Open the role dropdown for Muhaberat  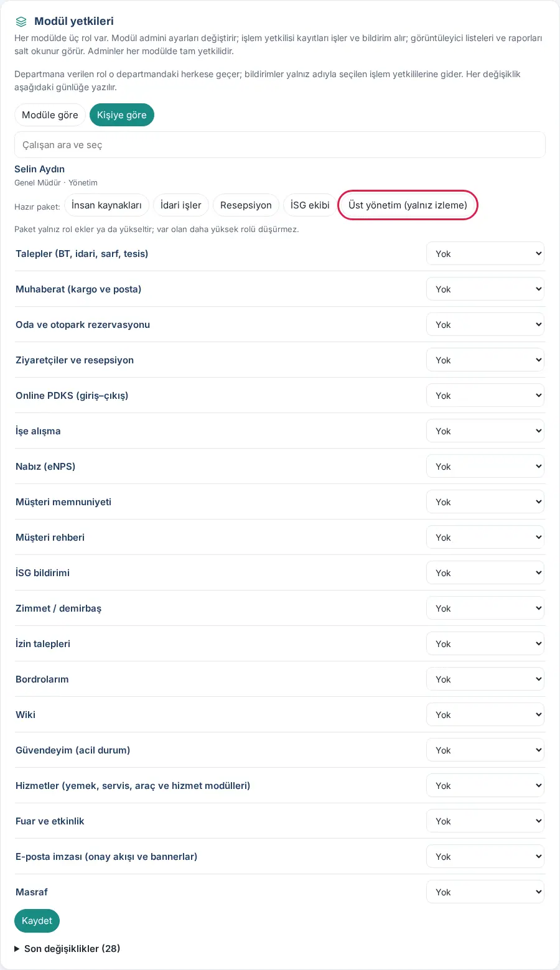pos(485,289)
